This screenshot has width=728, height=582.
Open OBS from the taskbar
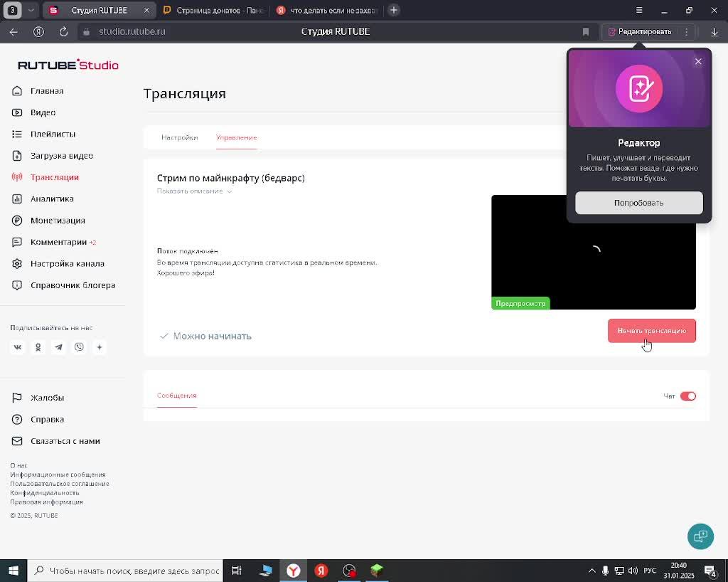click(349, 571)
